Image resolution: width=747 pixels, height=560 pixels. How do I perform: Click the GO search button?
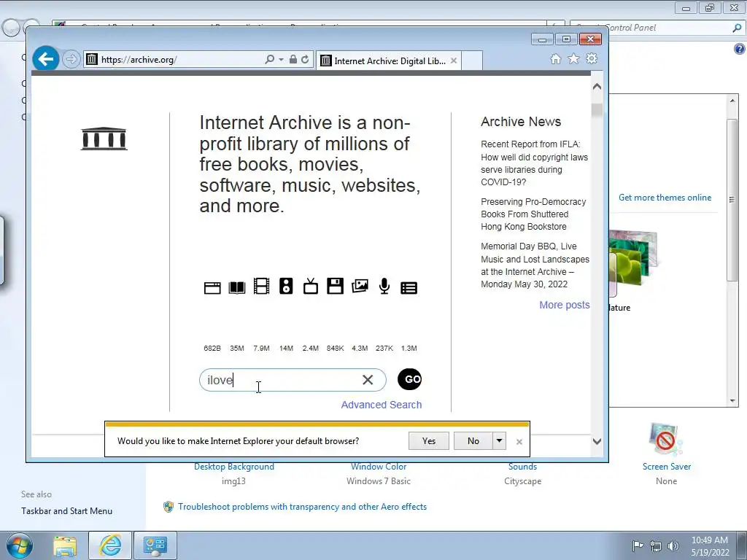(x=410, y=379)
